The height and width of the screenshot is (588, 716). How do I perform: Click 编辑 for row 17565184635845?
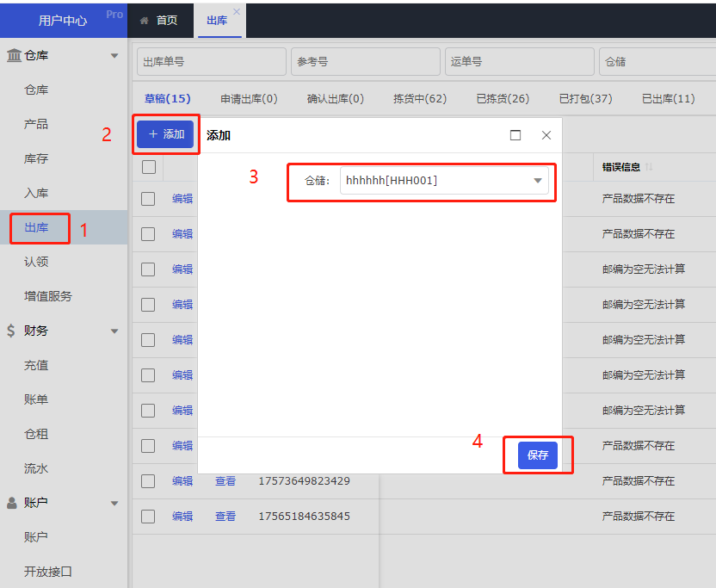(182, 517)
